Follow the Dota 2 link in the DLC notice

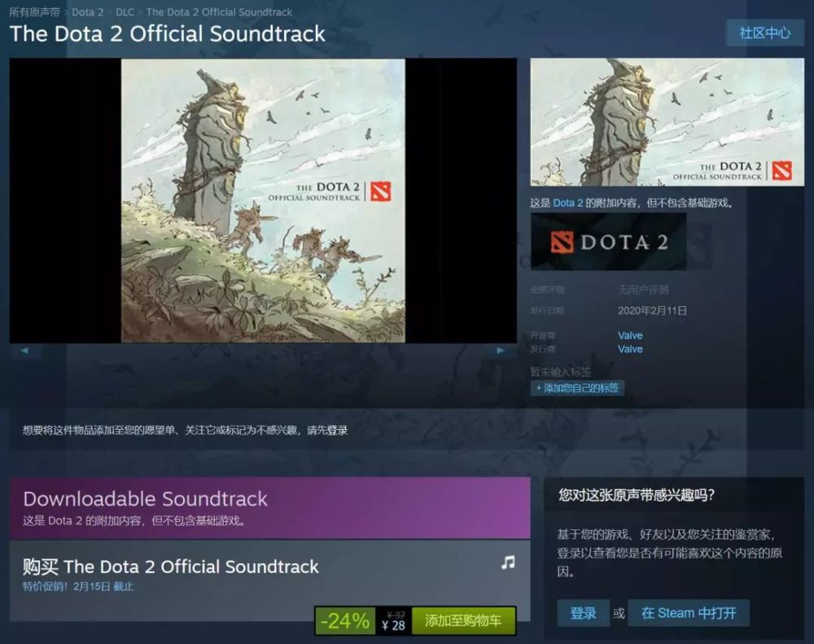(x=567, y=203)
